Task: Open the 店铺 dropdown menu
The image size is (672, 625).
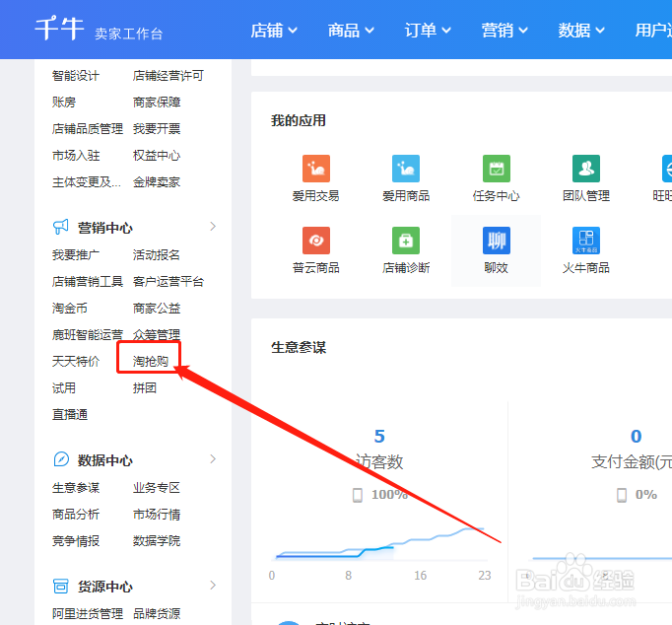Action: 274,31
